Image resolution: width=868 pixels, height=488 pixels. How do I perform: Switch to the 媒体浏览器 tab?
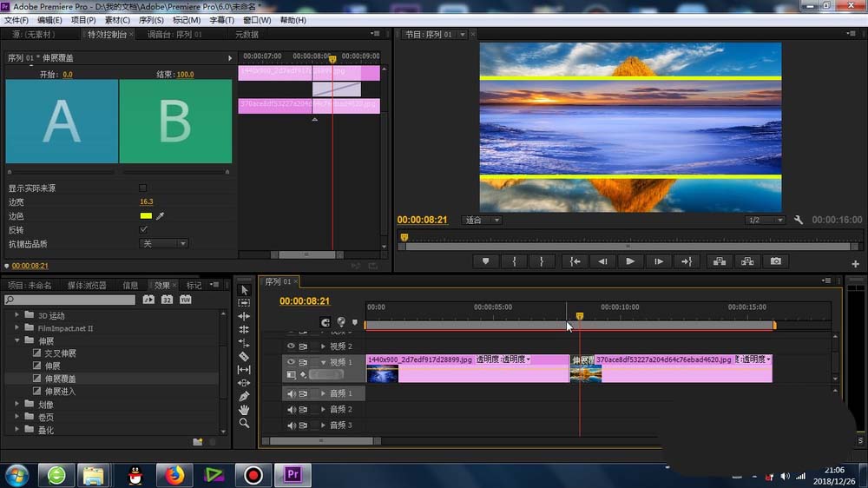point(87,286)
